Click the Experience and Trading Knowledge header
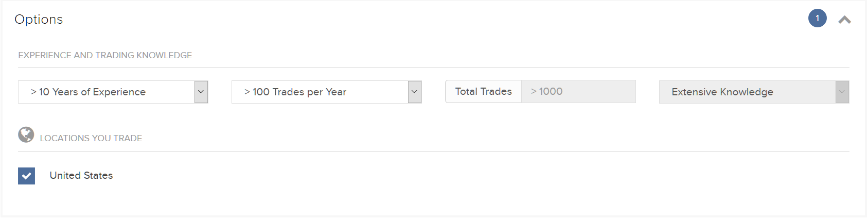The image size is (868, 219). tap(105, 55)
